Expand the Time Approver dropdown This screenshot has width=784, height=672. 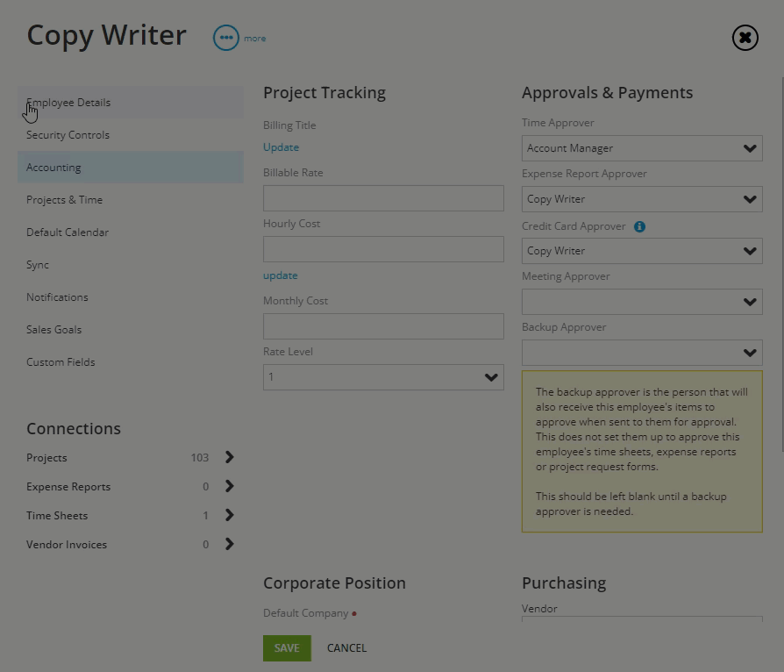(642, 148)
